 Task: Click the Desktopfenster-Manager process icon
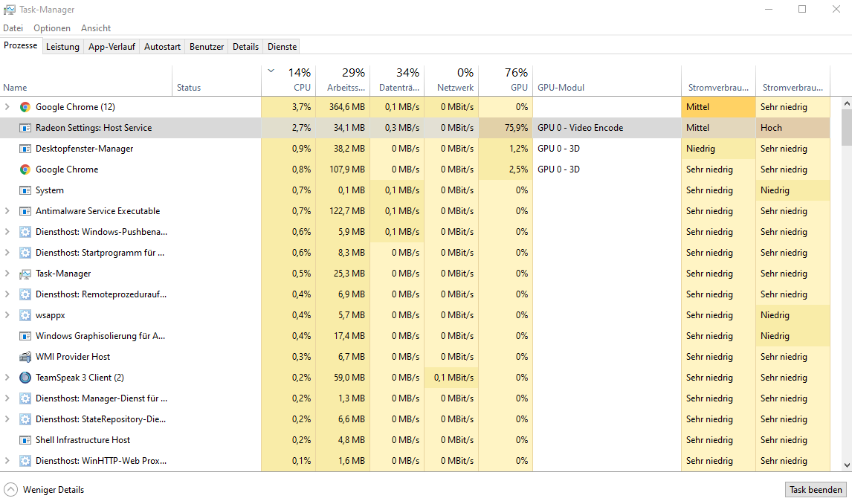pyautogui.click(x=25, y=149)
